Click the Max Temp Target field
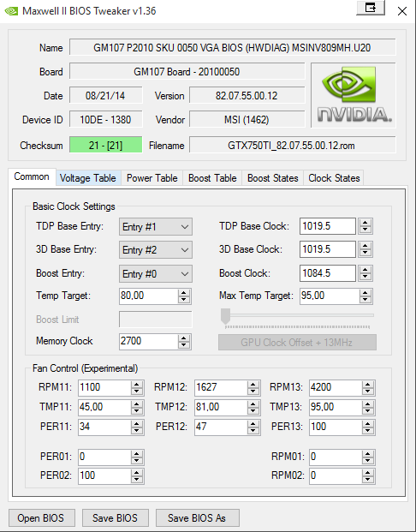Viewport: 416px width, 532px height. 329,296
